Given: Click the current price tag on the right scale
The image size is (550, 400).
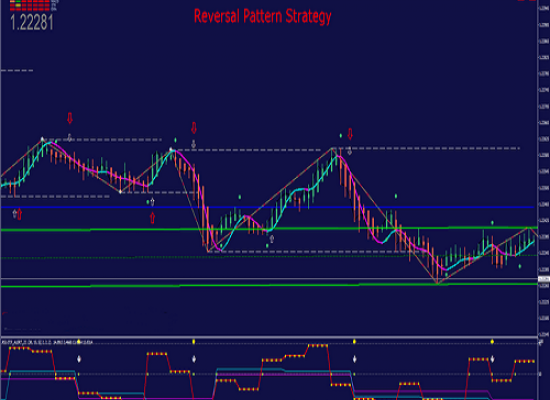Looking at the screenshot, I should [x=544, y=279].
